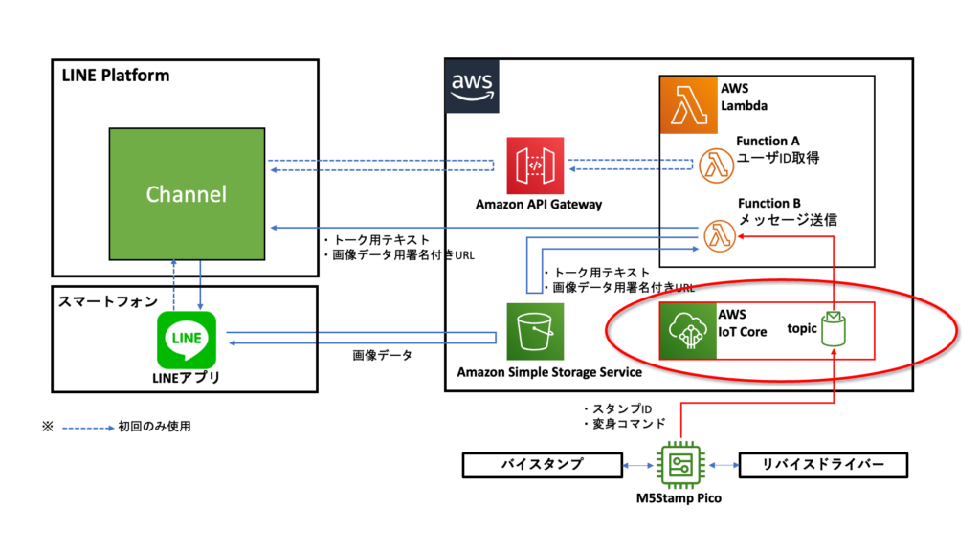The height and width of the screenshot is (551, 980).
Task: Click the Function B lambda circle icon
Action: [x=716, y=234]
